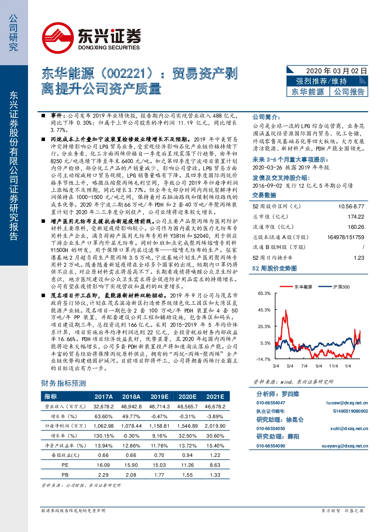Image resolution: width=392 pixels, height=532 pixels.
Task: Click the 2017A column header
Action: (103, 396)
